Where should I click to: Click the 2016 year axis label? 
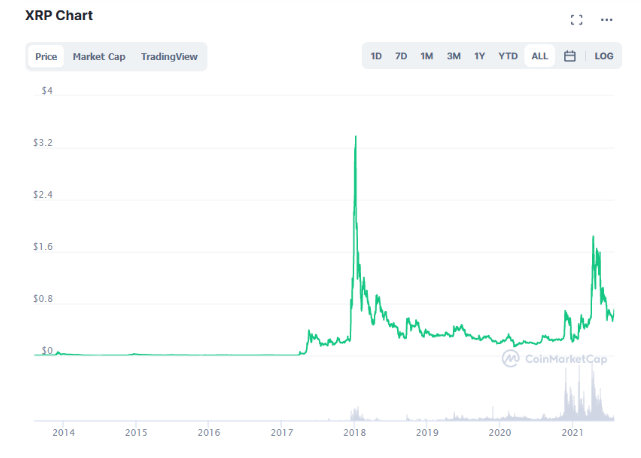[209, 433]
